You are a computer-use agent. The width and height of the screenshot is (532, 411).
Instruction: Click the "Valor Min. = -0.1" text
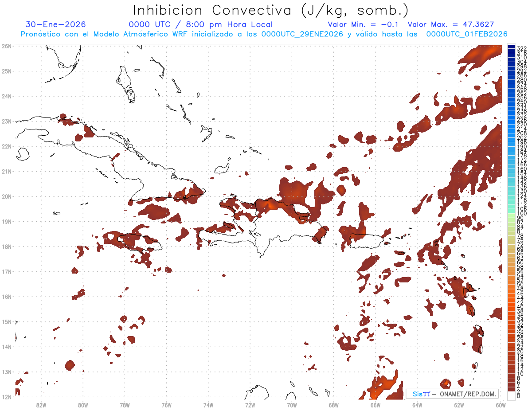(363, 24)
